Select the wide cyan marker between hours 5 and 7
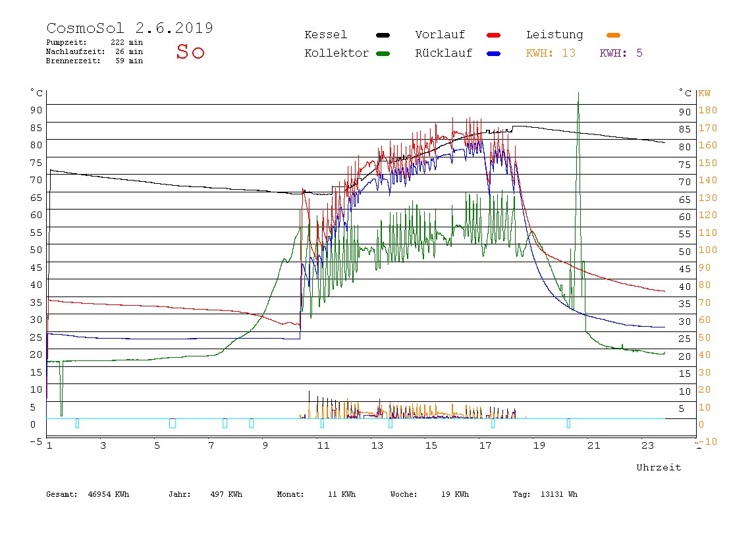 pyautogui.click(x=173, y=423)
